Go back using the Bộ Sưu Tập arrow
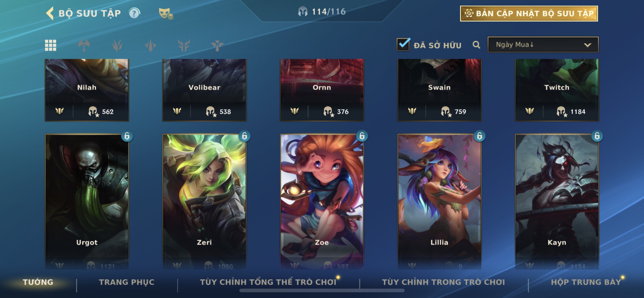The width and height of the screenshot is (644, 298). point(50,13)
